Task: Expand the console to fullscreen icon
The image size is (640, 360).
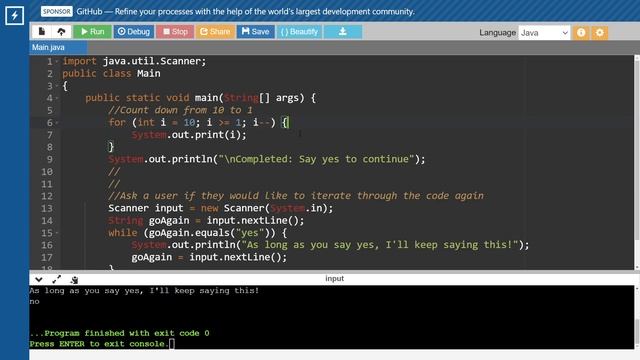Action: tap(56, 280)
